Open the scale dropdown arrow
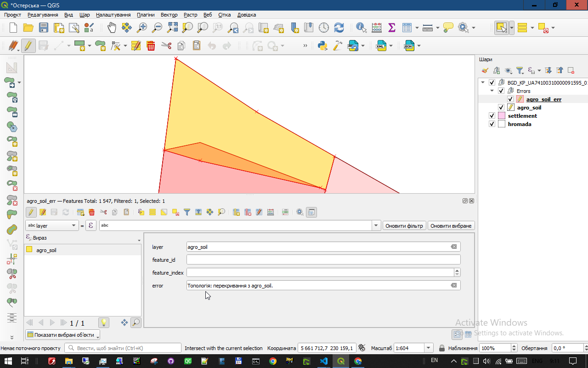Viewport: 588px width, 368px height. coord(428,348)
